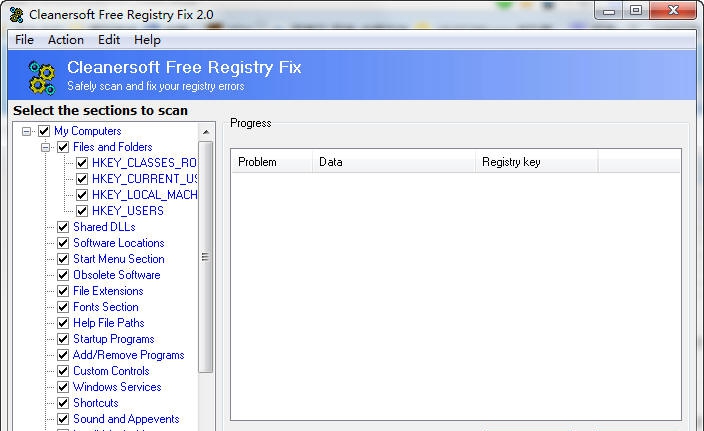The image size is (704, 431).
Task: Uncheck the Windows Services checkbox
Action: point(63,387)
